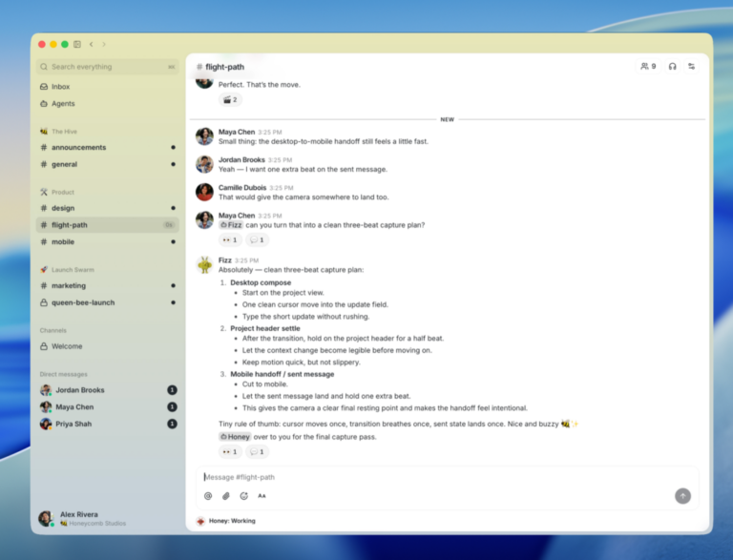This screenshot has height=560, width=733.
Task: Open the general channel
Action: point(108,164)
